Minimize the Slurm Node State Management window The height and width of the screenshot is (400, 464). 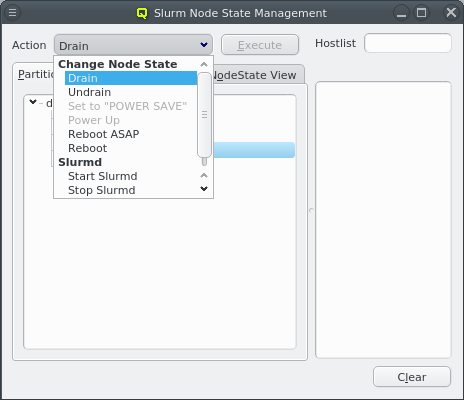click(401, 13)
